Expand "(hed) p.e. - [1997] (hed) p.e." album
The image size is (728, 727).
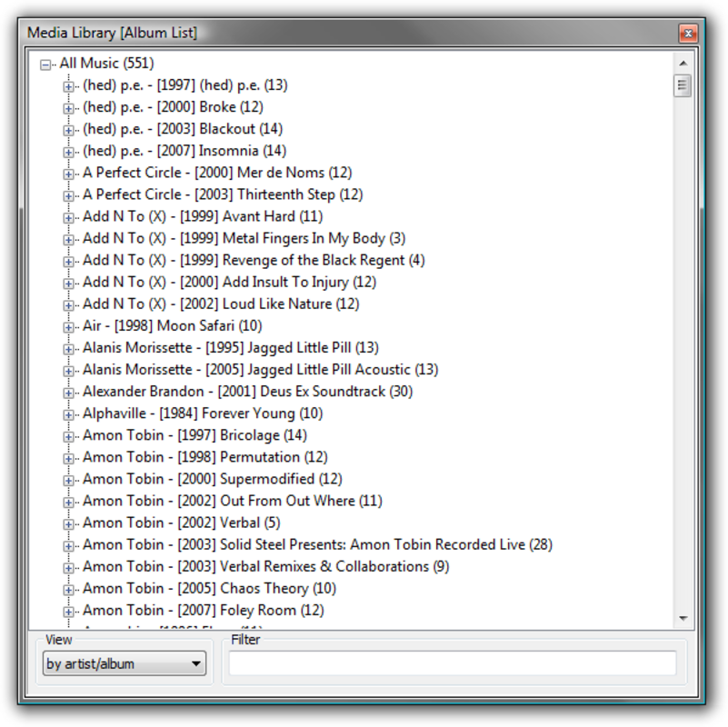point(68,85)
